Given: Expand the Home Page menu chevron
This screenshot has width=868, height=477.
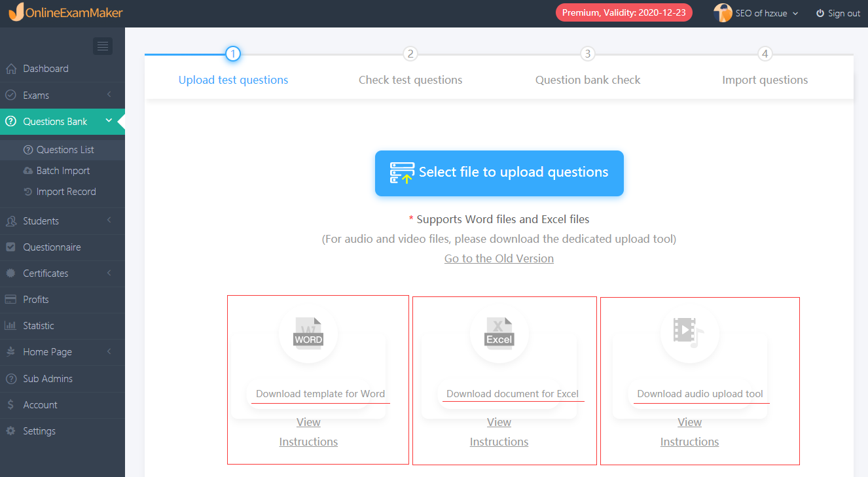Looking at the screenshot, I should click(x=109, y=351).
